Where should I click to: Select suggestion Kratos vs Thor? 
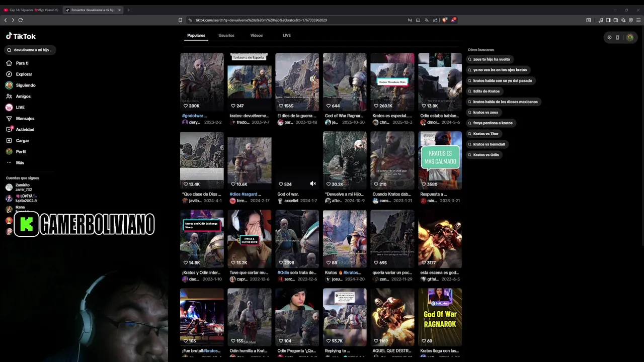(x=484, y=134)
